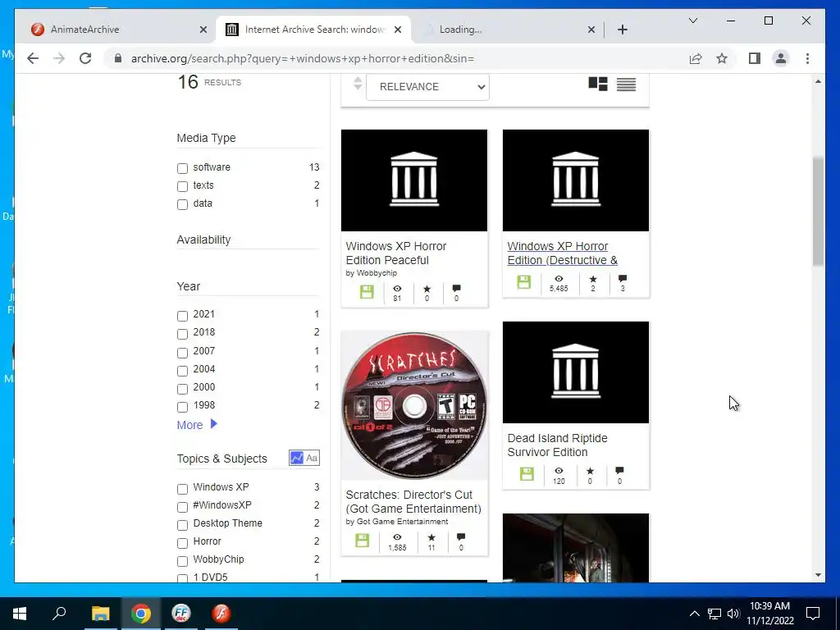This screenshot has width=840, height=630.
Task: Toggle sort direction arrows
Action: [358, 84]
